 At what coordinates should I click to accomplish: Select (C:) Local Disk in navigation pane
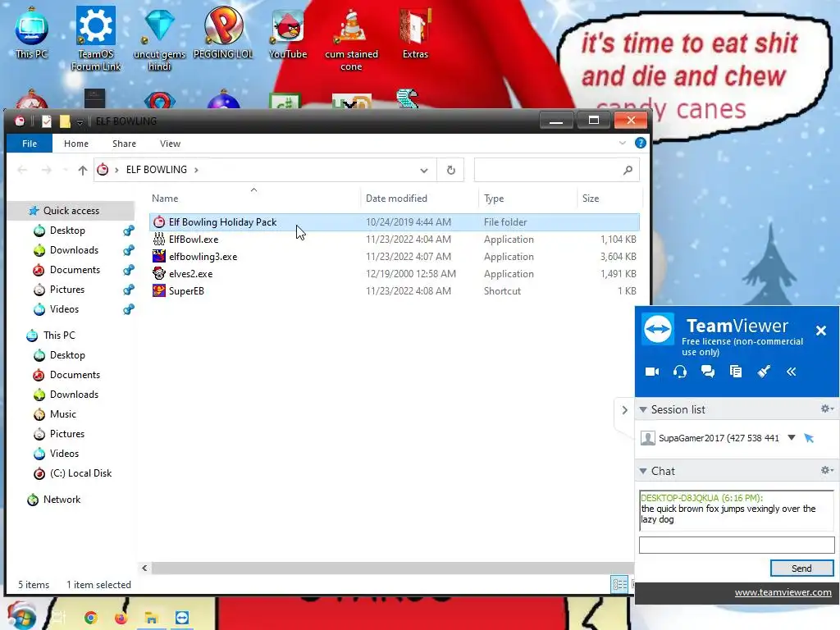pyautogui.click(x=80, y=473)
